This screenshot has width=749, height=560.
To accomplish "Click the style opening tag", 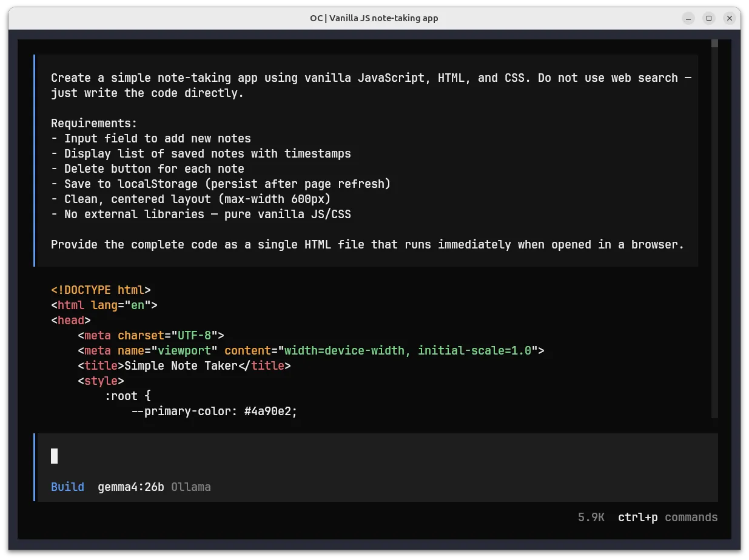I will pyautogui.click(x=101, y=381).
